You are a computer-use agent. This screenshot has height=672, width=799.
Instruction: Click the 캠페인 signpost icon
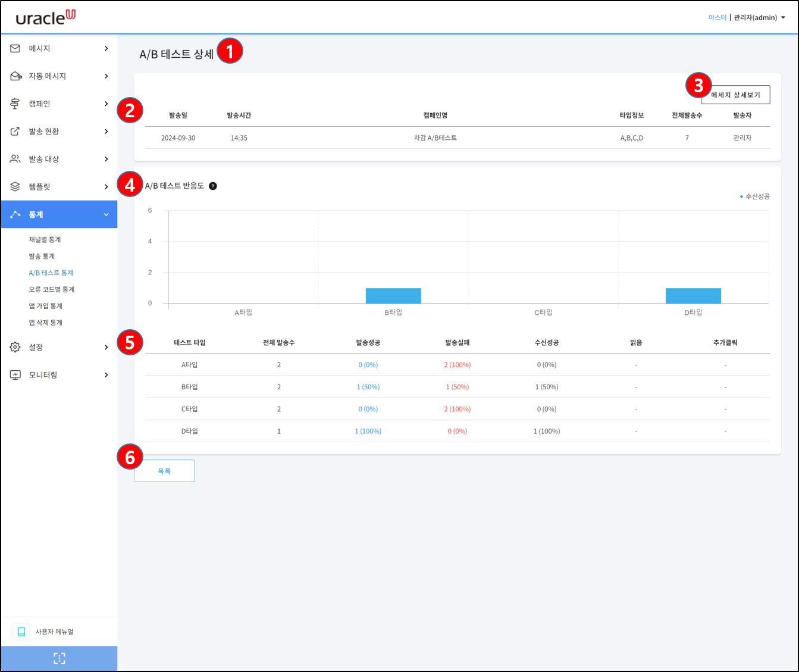tap(15, 104)
